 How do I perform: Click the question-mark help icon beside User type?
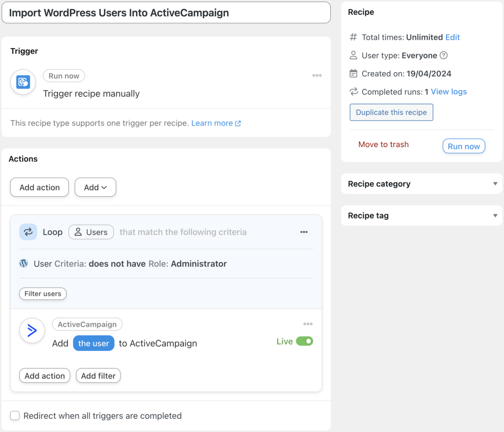click(443, 55)
